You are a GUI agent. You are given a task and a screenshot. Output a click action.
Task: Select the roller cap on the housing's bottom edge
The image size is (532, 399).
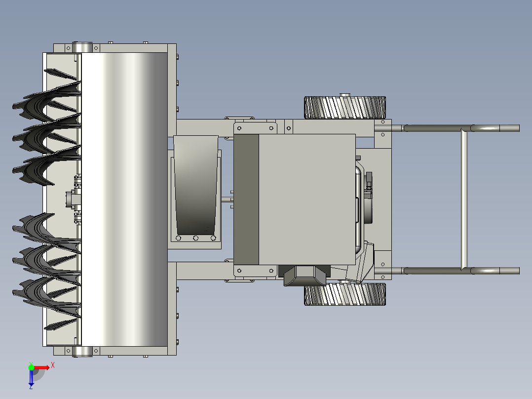click(x=82, y=352)
